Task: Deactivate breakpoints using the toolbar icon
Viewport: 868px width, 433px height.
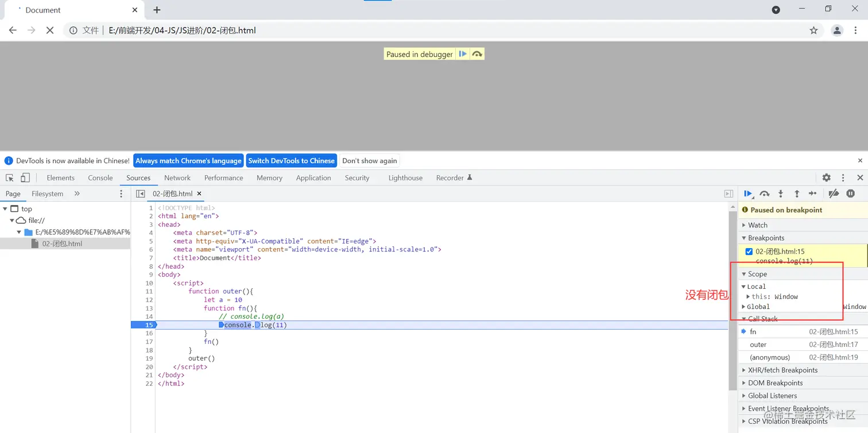Action: [x=834, y=194]
